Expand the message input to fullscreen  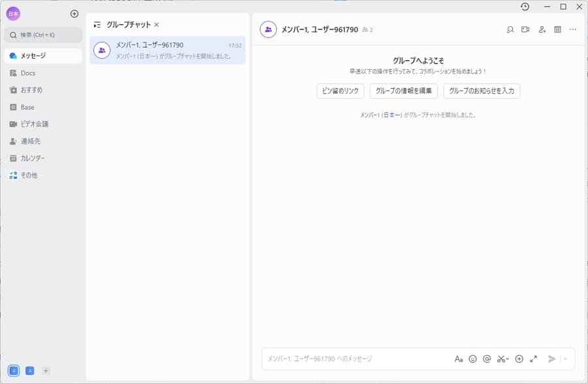(534, 359)
